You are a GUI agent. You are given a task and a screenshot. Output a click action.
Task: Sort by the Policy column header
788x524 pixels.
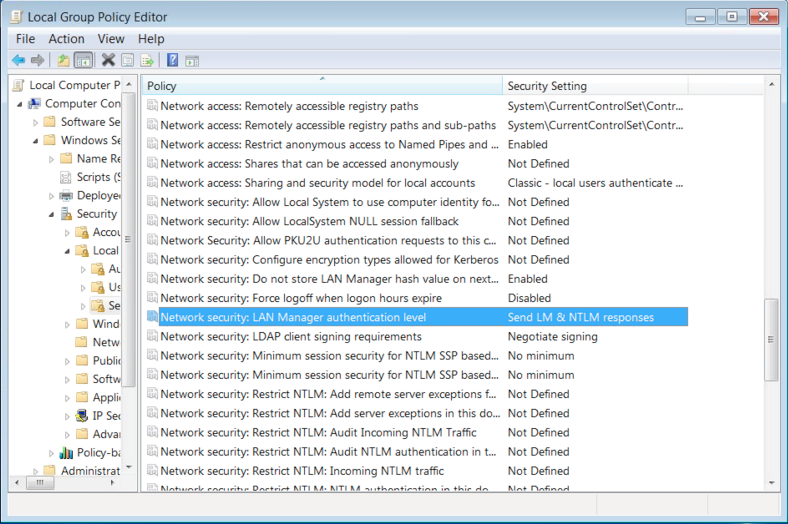point(322,86)
